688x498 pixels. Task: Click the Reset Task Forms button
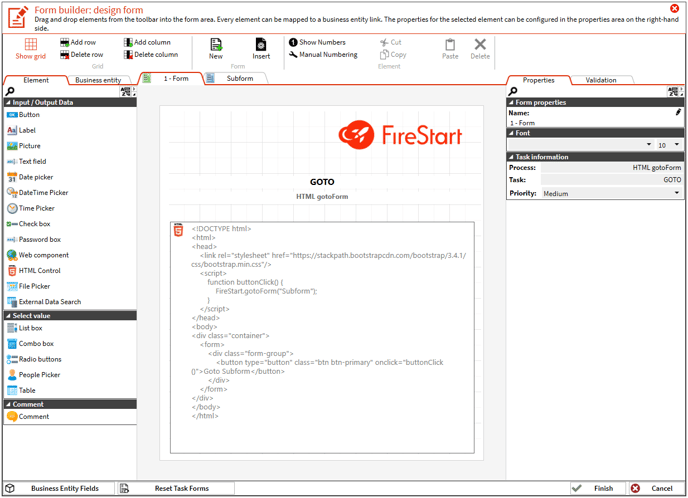coord(176,488)
